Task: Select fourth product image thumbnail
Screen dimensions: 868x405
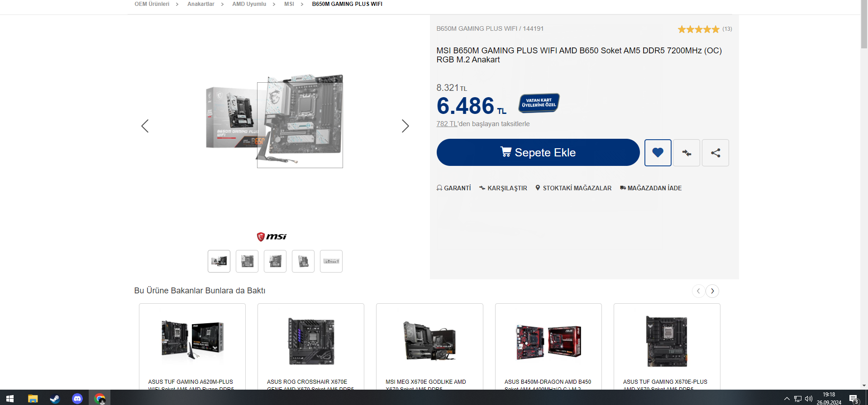Action: click(303, 261)
